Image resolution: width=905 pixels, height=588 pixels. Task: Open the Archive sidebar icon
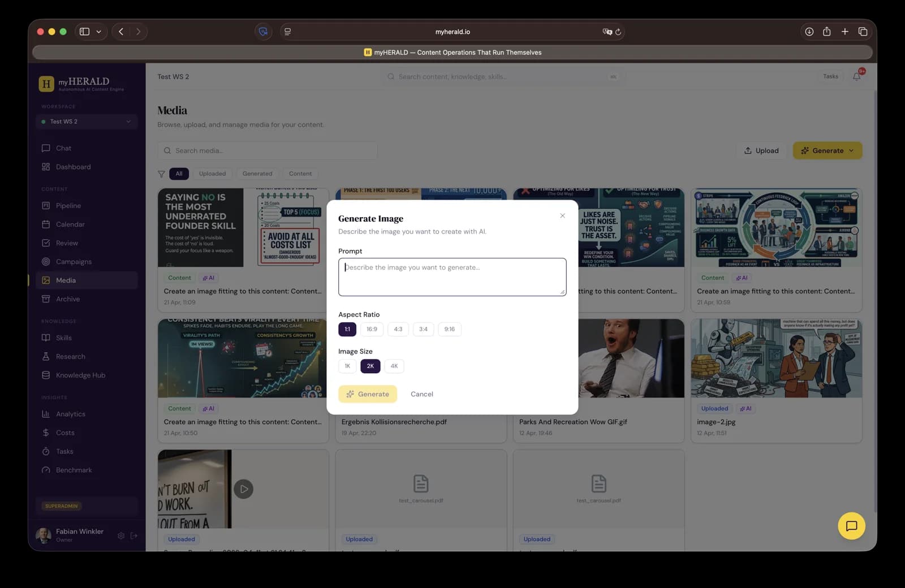coord(46,299)
